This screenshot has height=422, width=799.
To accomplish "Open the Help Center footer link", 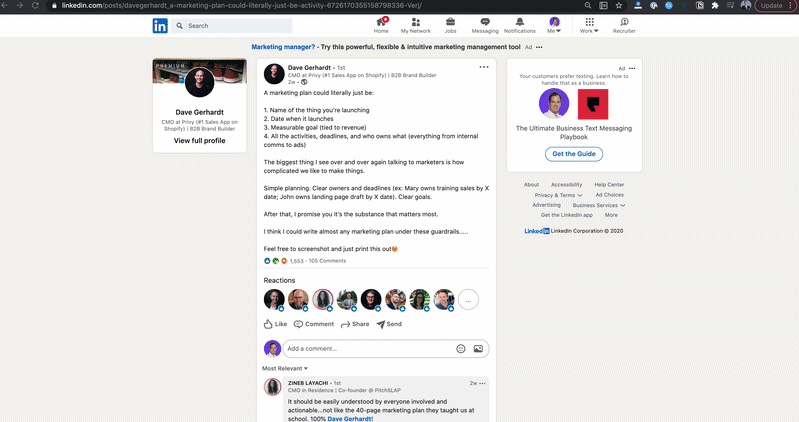I will click(x=609, y=184).
